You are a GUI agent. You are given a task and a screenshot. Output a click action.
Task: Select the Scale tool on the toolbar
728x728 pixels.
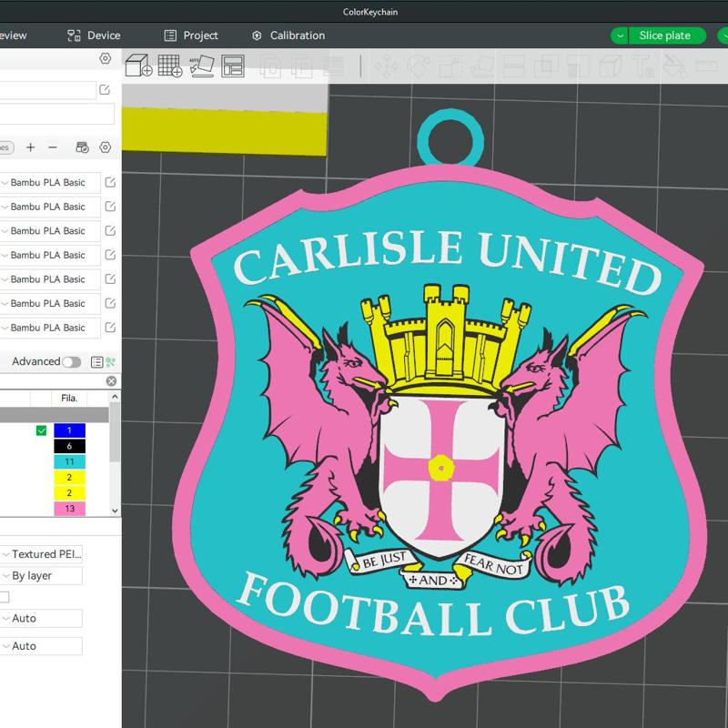click(448, 66)
